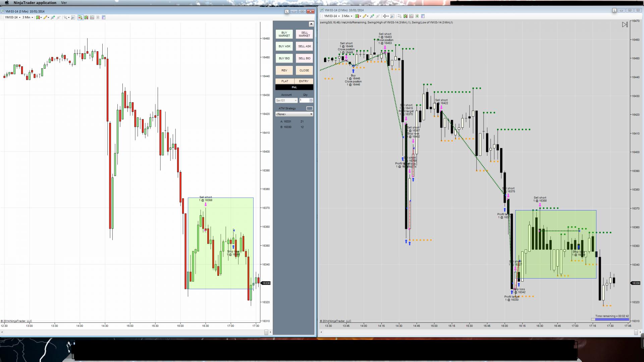This screenshot has width=644, height=362.
Task: Select the pencil drawing tools in left chart
Action: pos(45,17)
